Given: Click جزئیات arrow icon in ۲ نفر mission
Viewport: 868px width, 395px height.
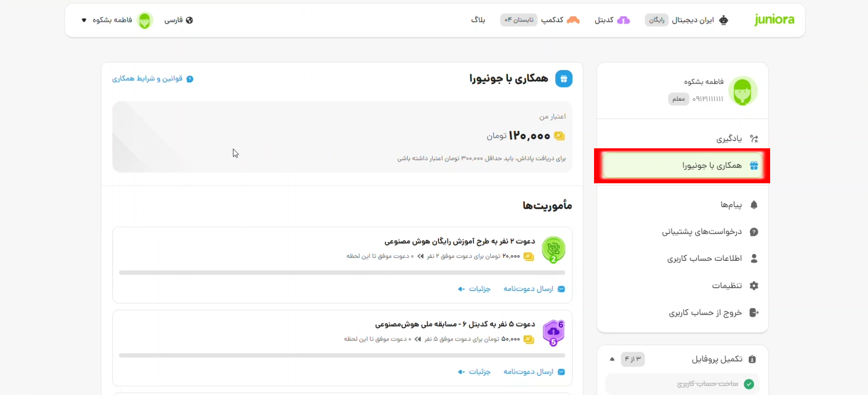Looking at the screenshot, I should [461, 289].
